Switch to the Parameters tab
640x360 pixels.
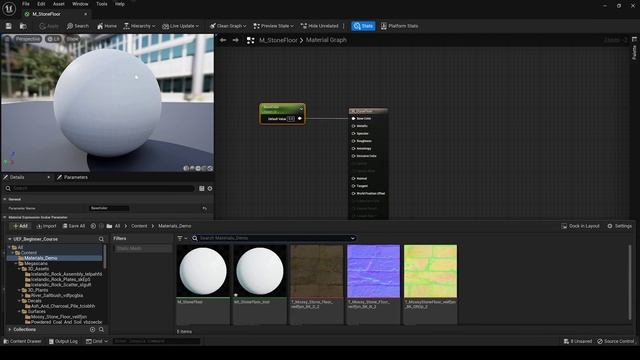(72, 178)
